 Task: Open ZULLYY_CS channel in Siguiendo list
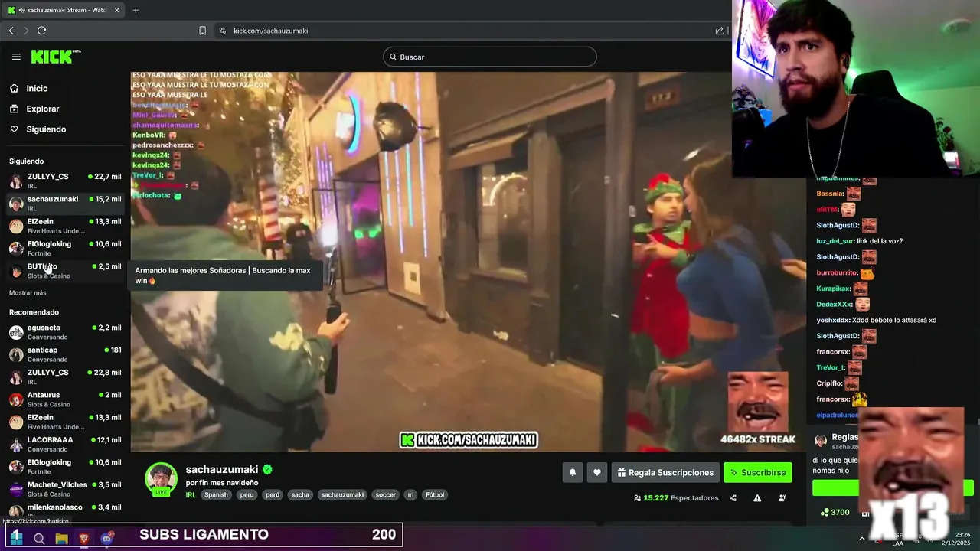click(x=65, y=181)
